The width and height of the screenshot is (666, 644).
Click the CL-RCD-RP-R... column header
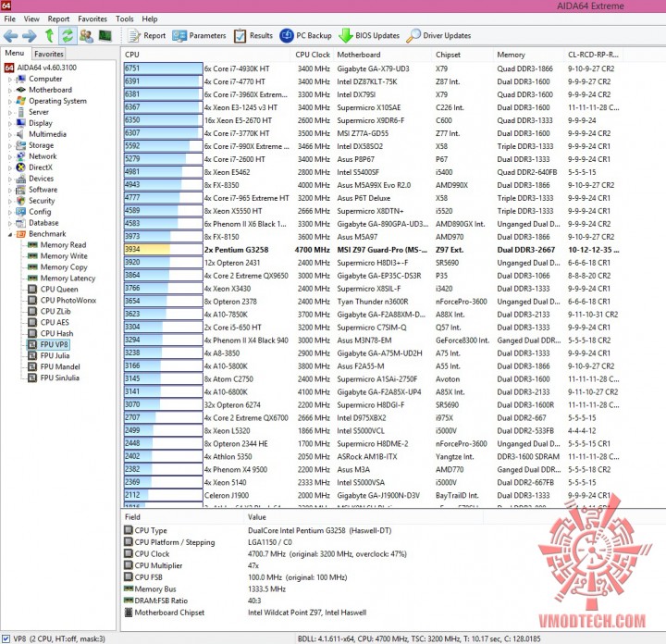pyautogui.click(x=593, y=55)
